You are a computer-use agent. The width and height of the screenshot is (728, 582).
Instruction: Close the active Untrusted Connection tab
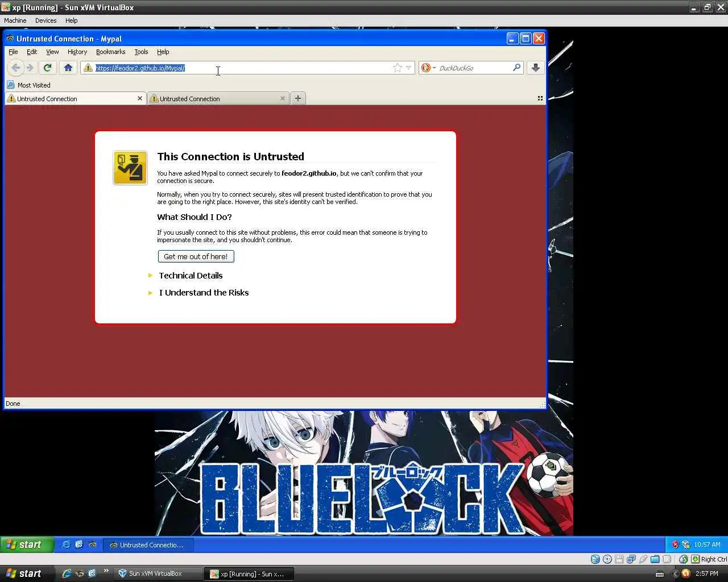(x=140, y=98)
